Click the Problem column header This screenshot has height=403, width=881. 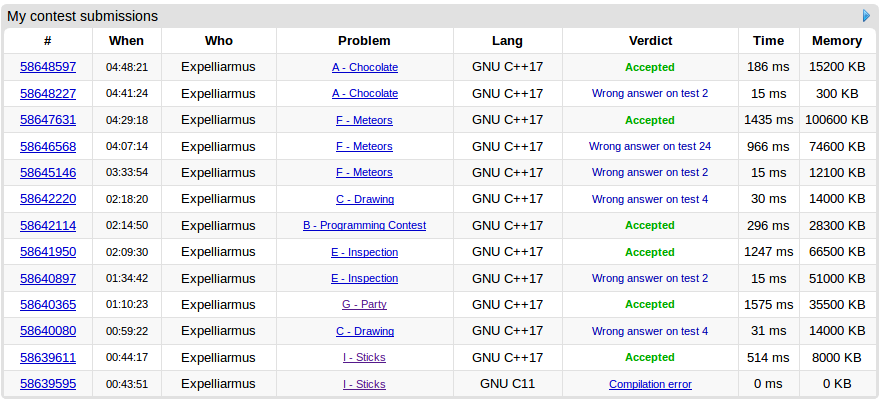coord(364,41)
